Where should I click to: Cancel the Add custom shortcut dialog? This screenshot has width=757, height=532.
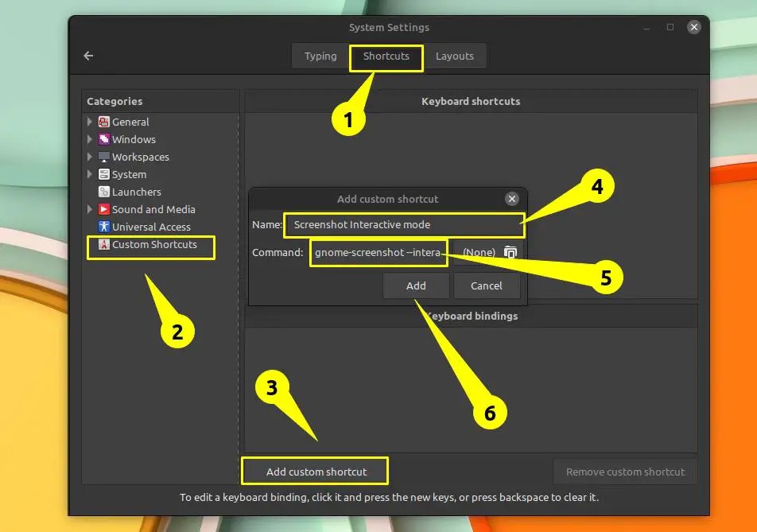click(x=487, y=285)
